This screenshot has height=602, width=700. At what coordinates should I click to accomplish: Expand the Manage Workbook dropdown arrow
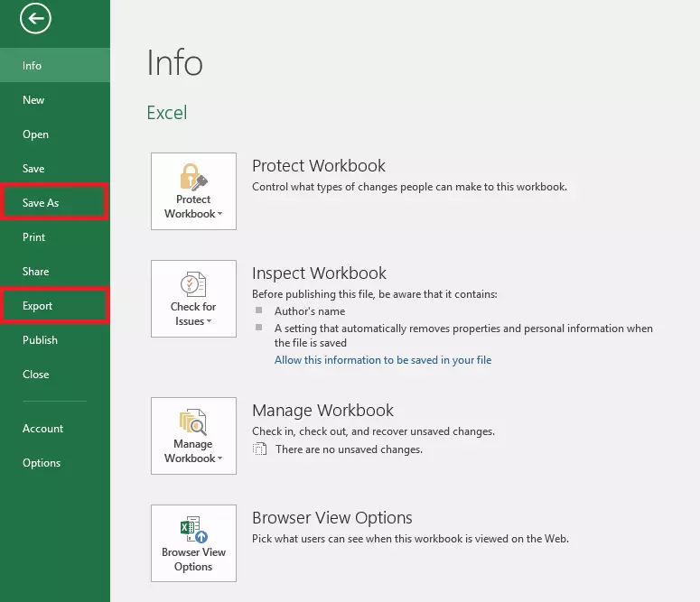coord(219,458)
